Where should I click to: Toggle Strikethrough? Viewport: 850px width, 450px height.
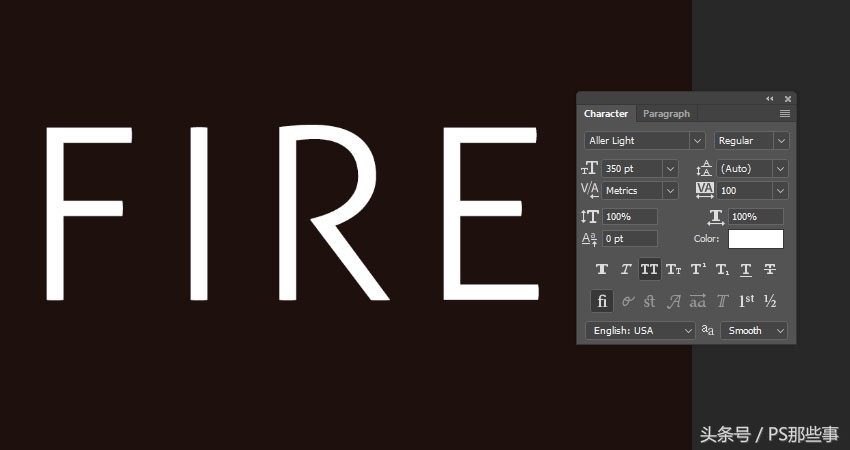[x=770, y=269]
